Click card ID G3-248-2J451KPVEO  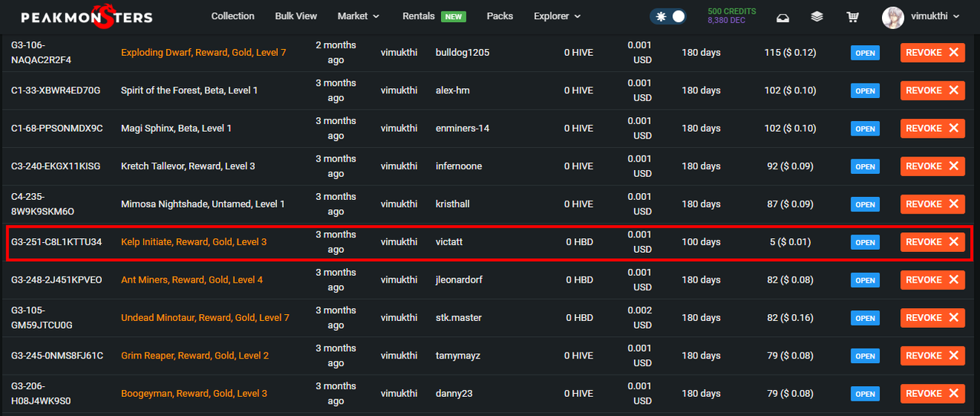(x=57, y=280)
